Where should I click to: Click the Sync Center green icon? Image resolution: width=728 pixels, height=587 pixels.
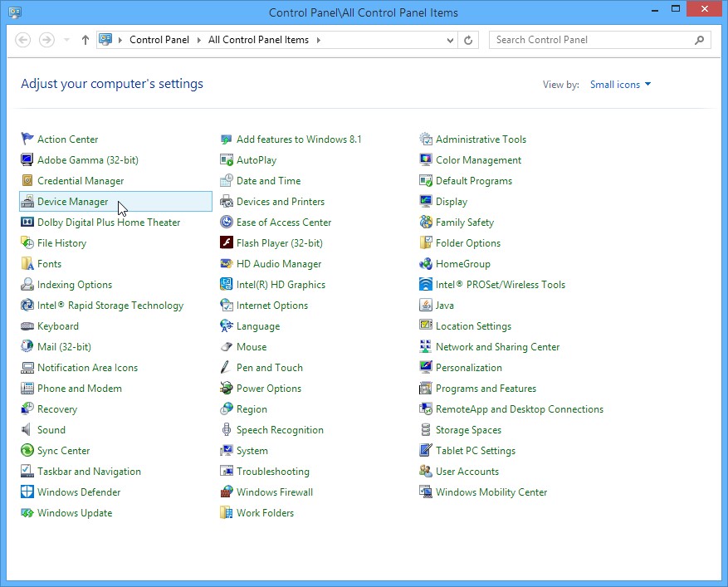click(x=27, y=451)
